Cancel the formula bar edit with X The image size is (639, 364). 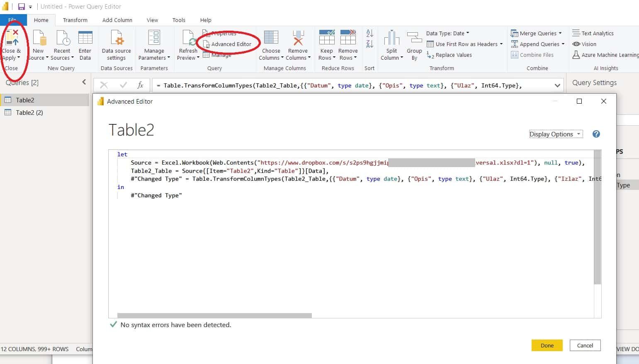point(104,85)
